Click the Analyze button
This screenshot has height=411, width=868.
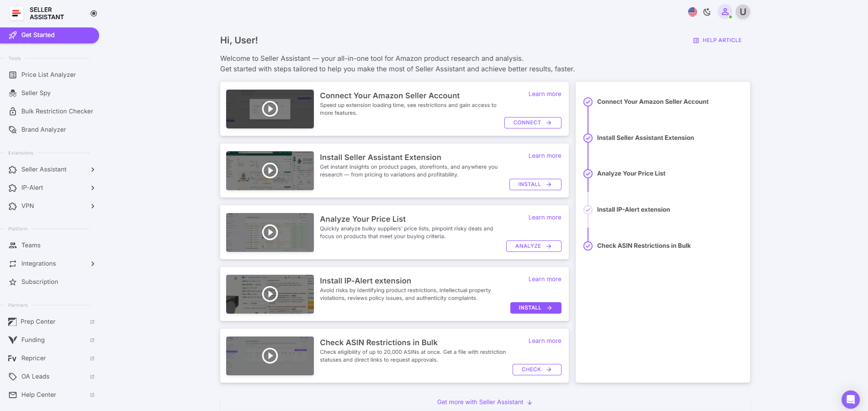[534, 246]
